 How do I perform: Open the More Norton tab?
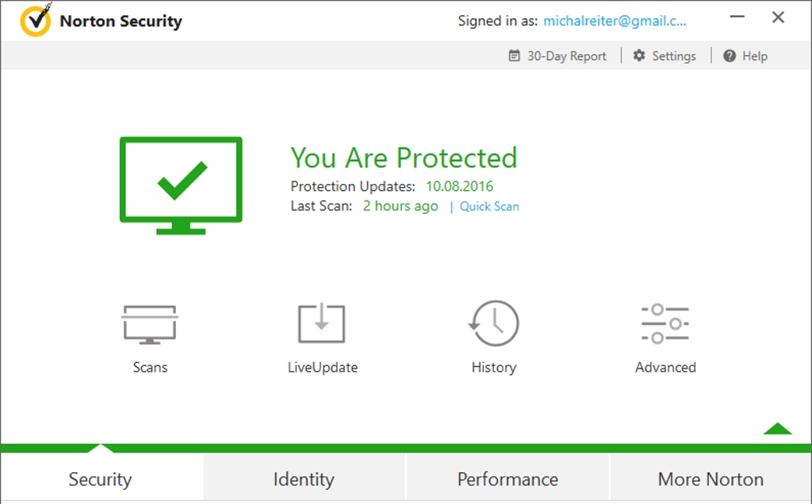click(710, 479)
